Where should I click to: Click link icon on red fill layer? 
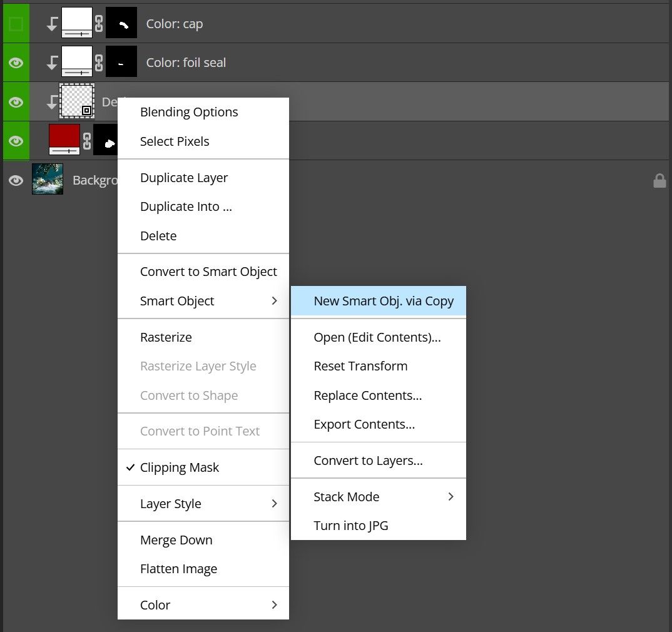(87, 141)
